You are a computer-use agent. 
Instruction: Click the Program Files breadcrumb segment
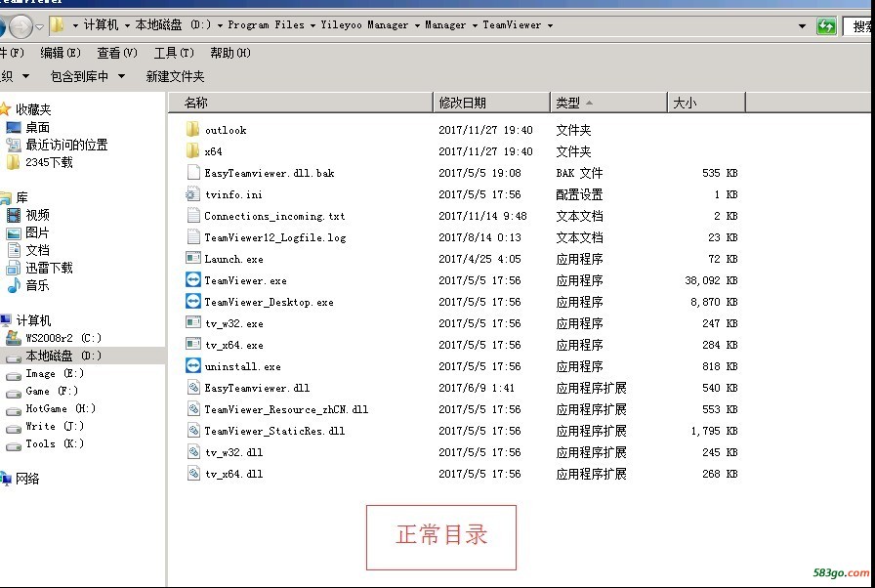[x=267, y=25]
